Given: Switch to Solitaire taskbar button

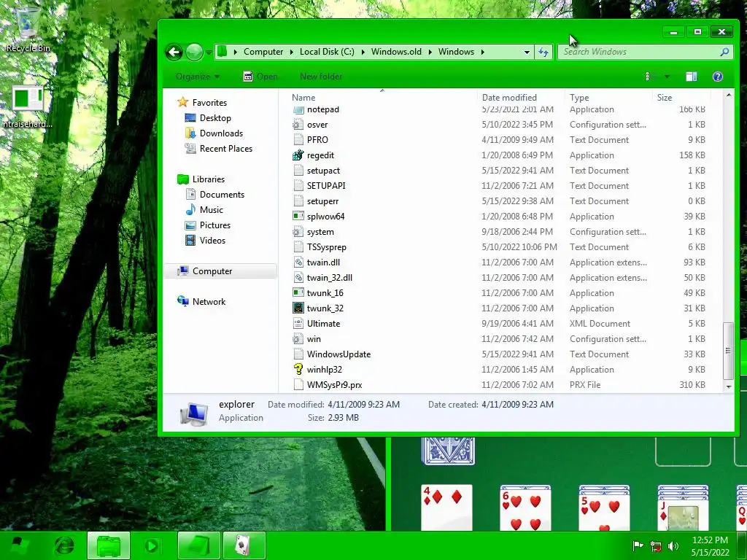Looking at the screenshot, I should pyautogui.click(x=244, y=545).
